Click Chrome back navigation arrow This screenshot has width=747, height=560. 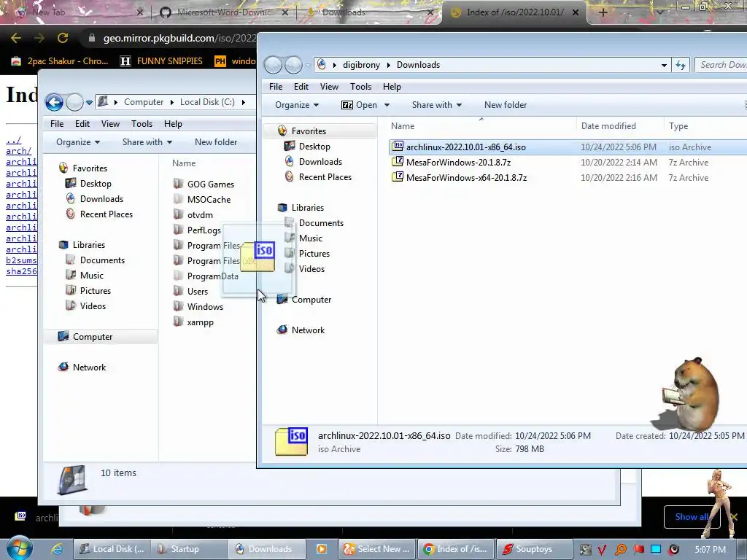16,38
